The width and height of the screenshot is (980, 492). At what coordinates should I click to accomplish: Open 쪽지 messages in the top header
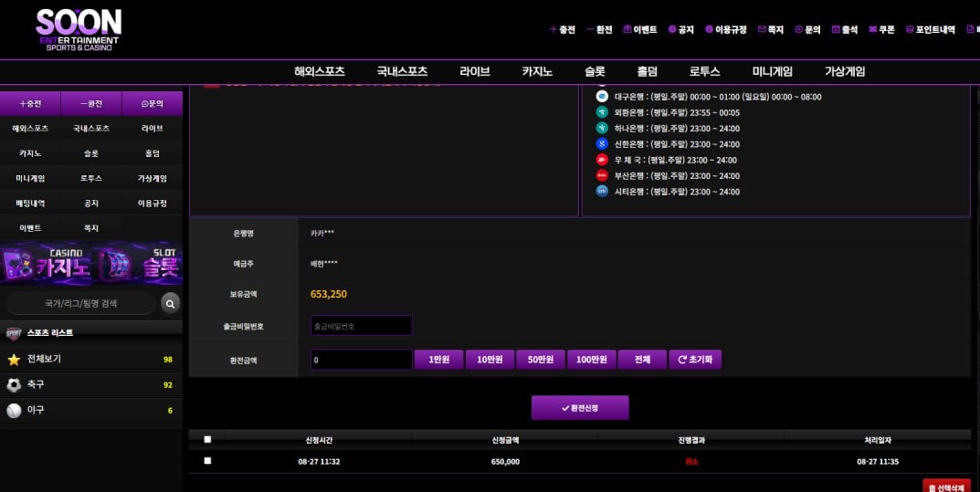tap(770, 29)
